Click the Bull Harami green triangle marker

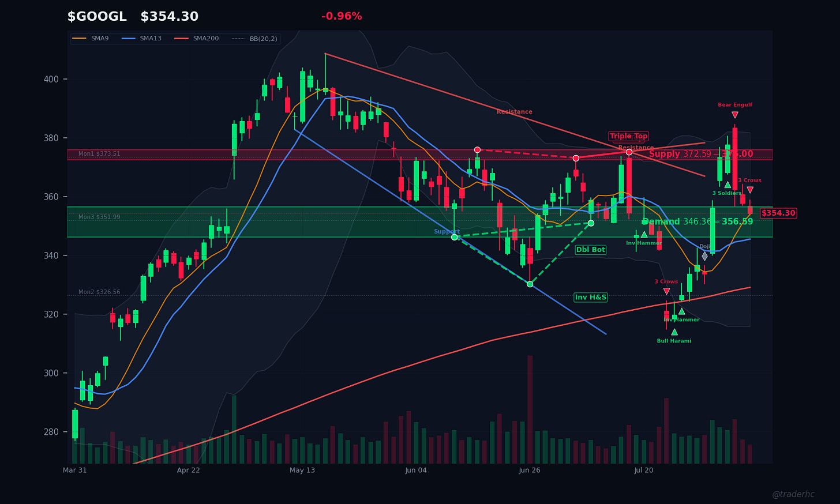[674, 332]
